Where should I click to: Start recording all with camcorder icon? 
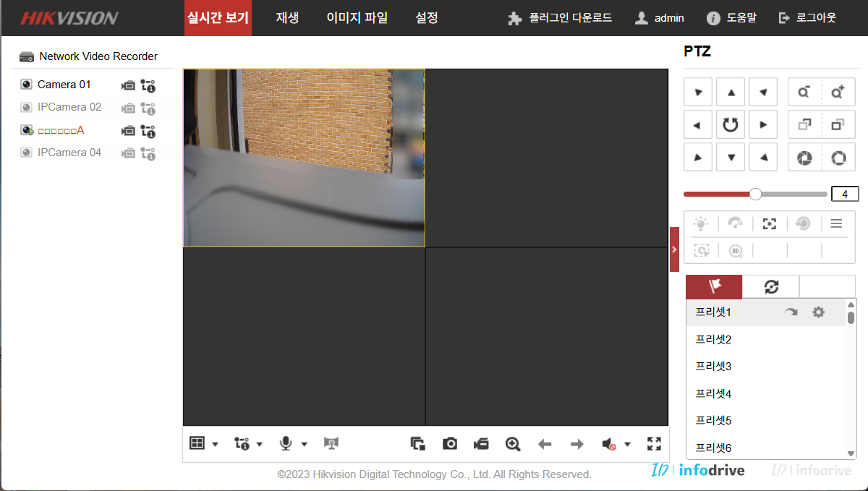482,444
